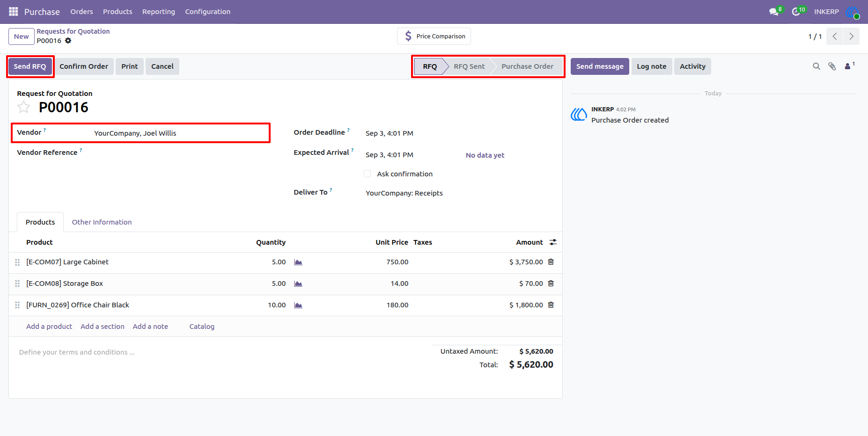Go to next record arrow
Viewport: 868px width, 436px height.
pyautogui.click(x=851, y=36)
